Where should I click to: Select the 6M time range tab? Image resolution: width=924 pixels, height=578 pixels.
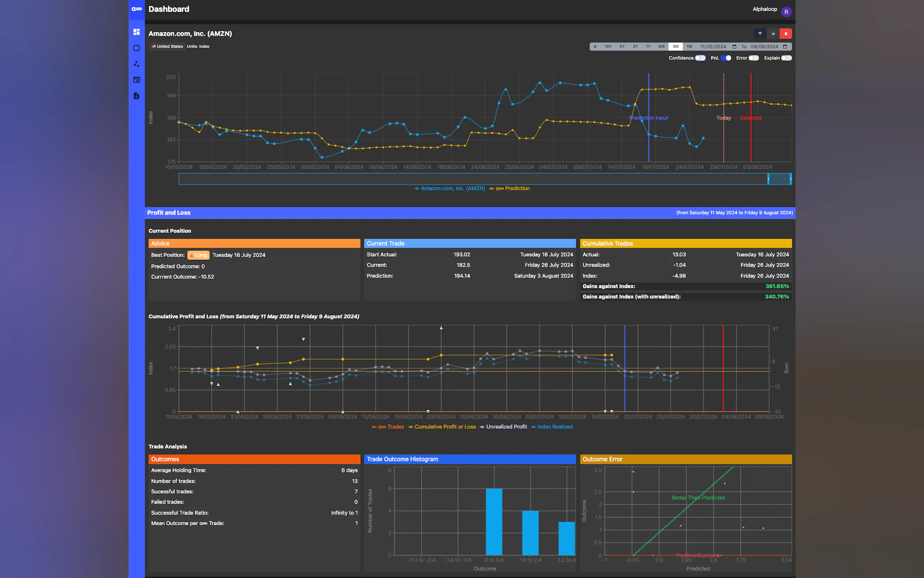[661, 47]
